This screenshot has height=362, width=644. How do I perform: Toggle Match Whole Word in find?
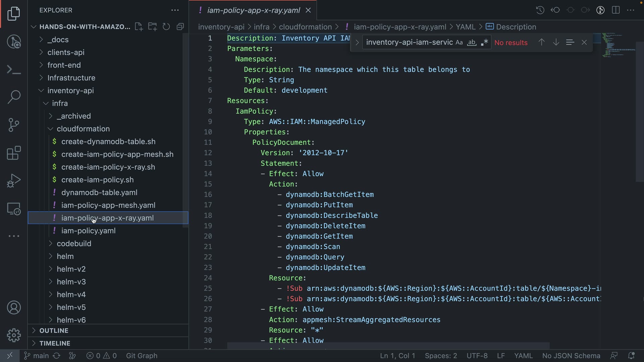click(x=472, y=43)
